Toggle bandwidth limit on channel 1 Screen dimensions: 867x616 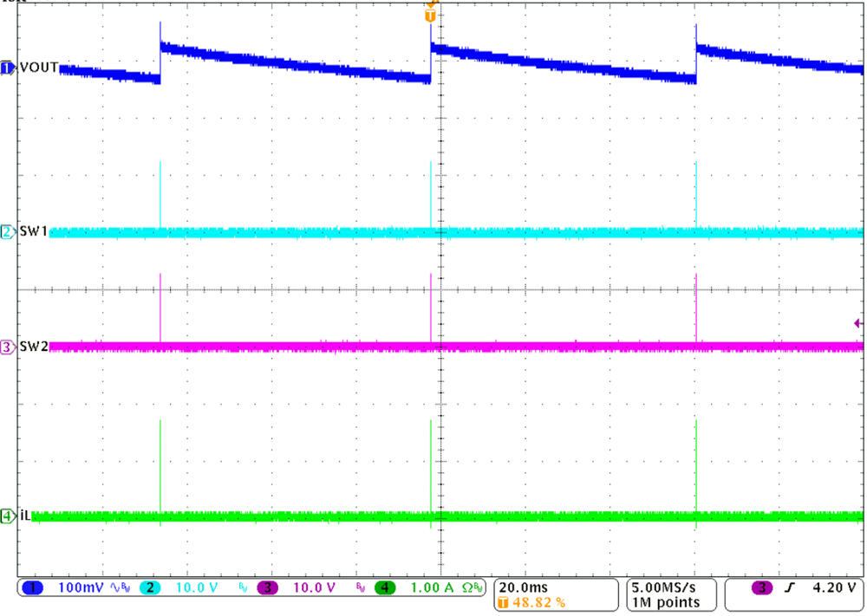coord(127,587)
